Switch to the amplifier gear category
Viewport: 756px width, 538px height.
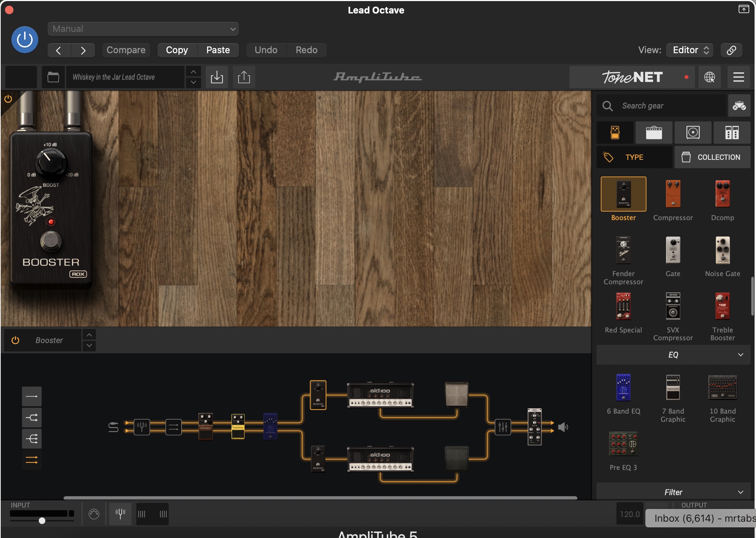point(654,133)
